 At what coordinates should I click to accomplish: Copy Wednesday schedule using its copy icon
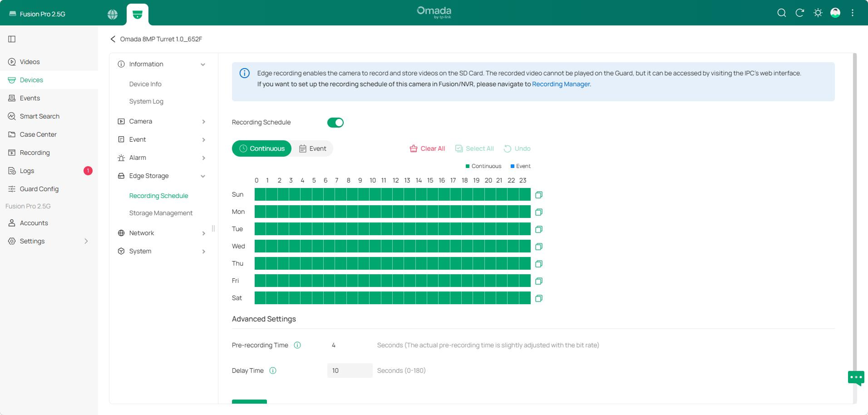[x=539, y=247]
